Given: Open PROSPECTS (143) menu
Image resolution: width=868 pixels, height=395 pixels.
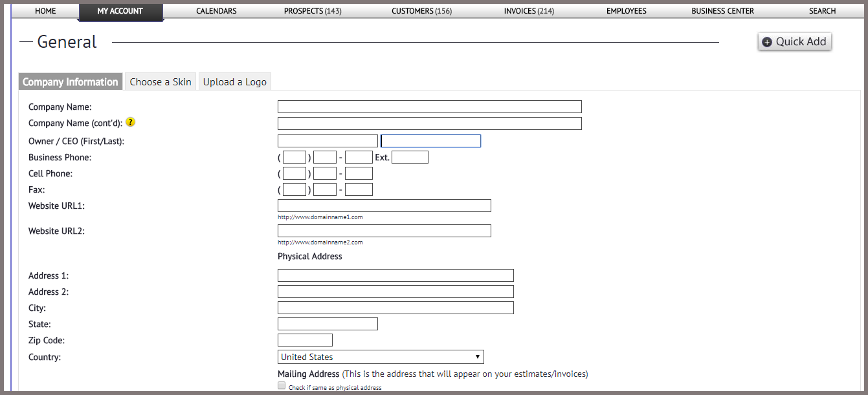Looking at the screenshot, I should coord(313,11).
